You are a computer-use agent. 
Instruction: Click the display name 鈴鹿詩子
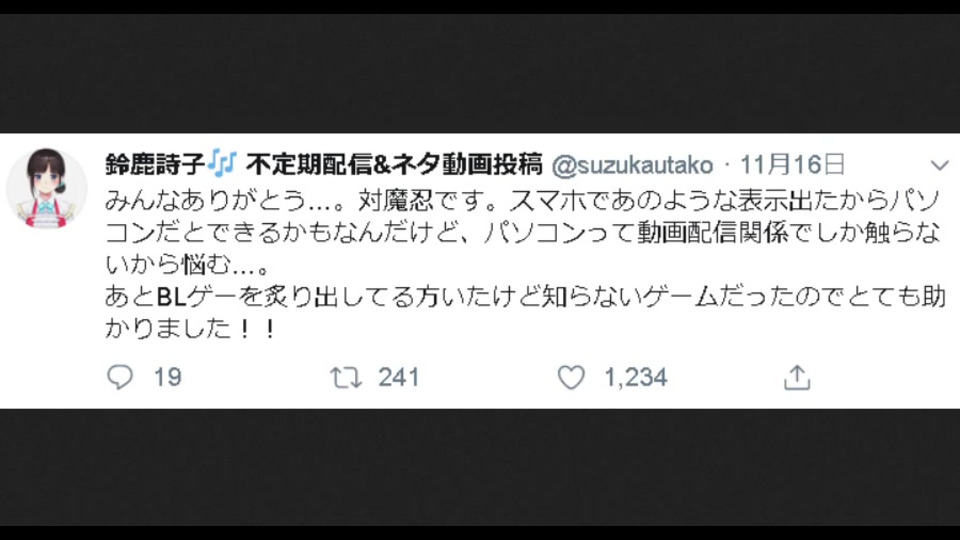(x=155, y=165)
